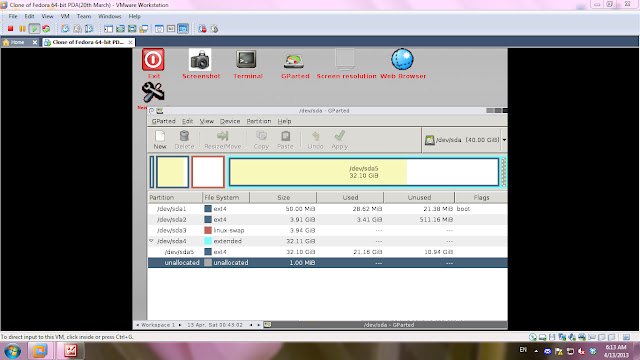Click the VMware reset VM icon

tap(46, 29)
